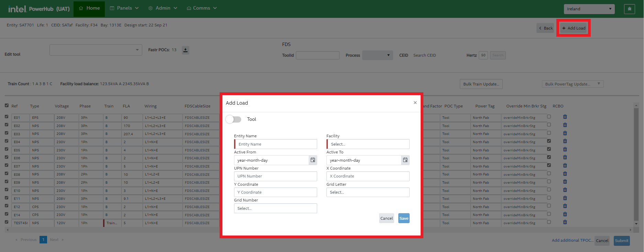This screenshot has height=252, width=644.
Task: Click the trash icon for row E06
Action: click(565, 158)
